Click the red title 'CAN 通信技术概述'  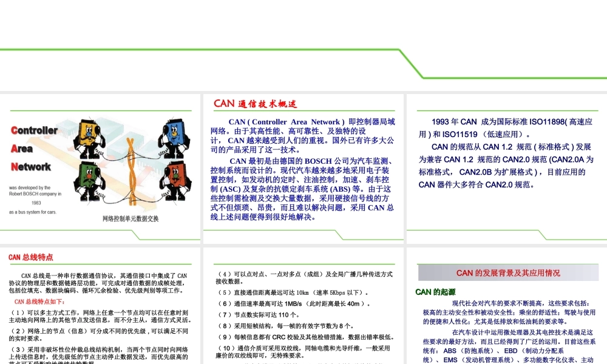tap(256, 104)
